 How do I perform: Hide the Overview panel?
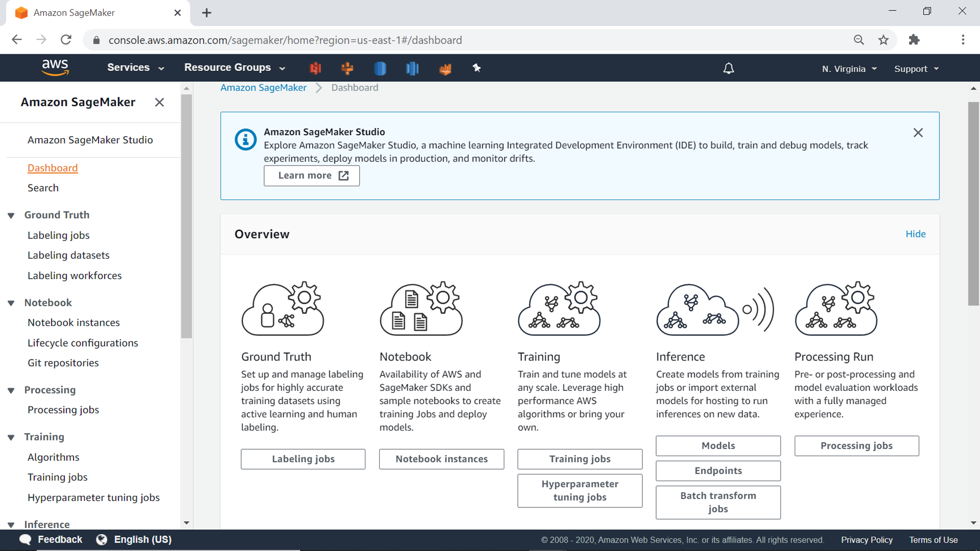[915, 234]
